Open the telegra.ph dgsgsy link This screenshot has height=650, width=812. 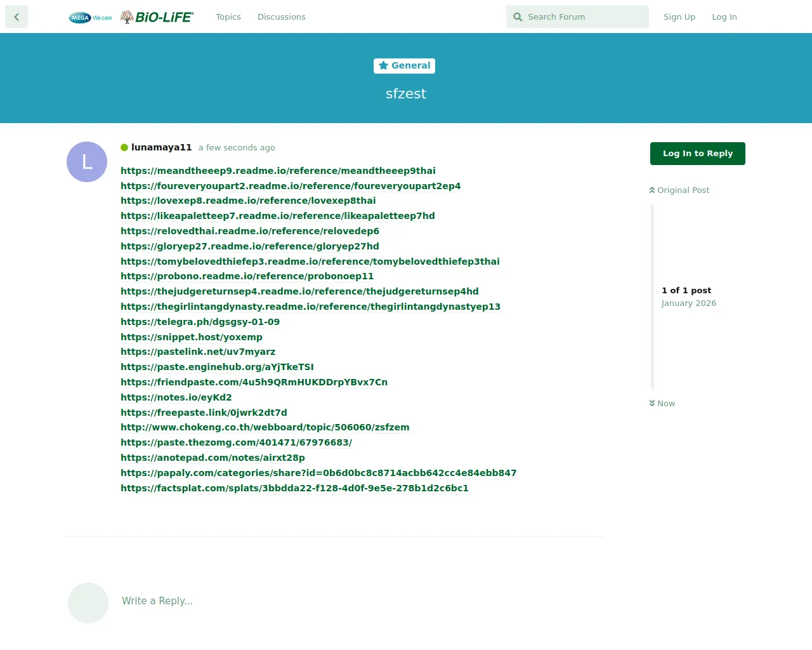pyautogui.click(x=200, y=322)
